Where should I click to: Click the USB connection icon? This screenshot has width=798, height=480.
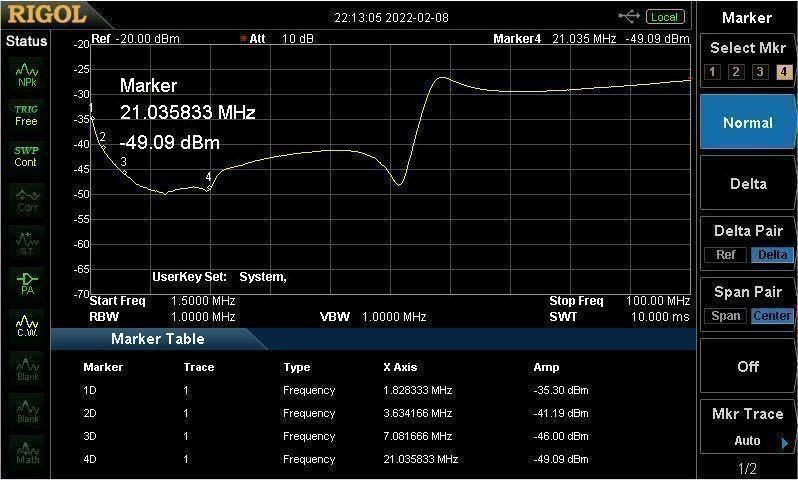coord(629,17)
